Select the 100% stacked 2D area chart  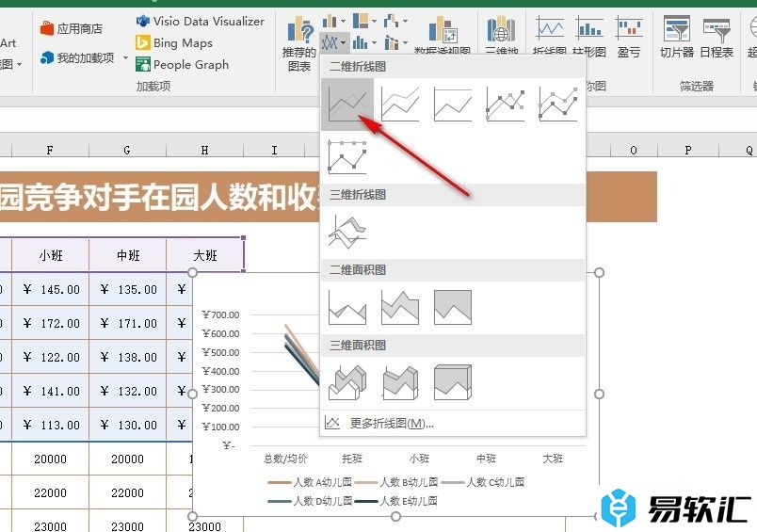tap(453, 307)
